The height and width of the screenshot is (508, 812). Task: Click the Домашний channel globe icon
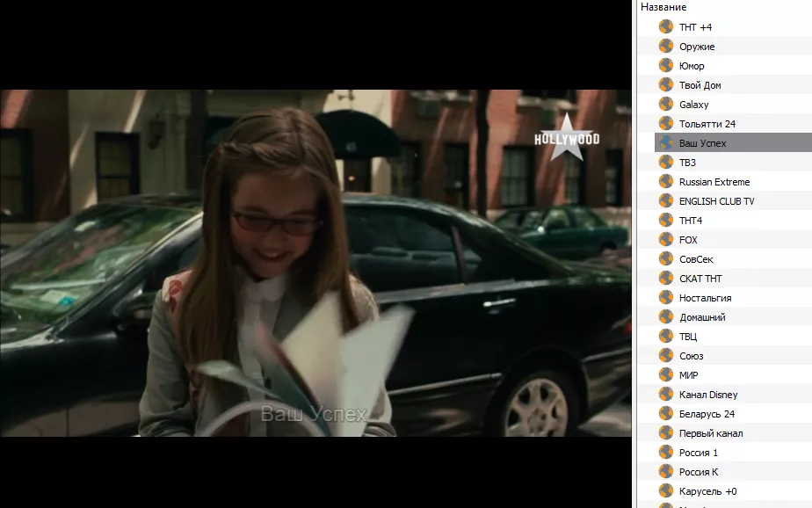666,316
